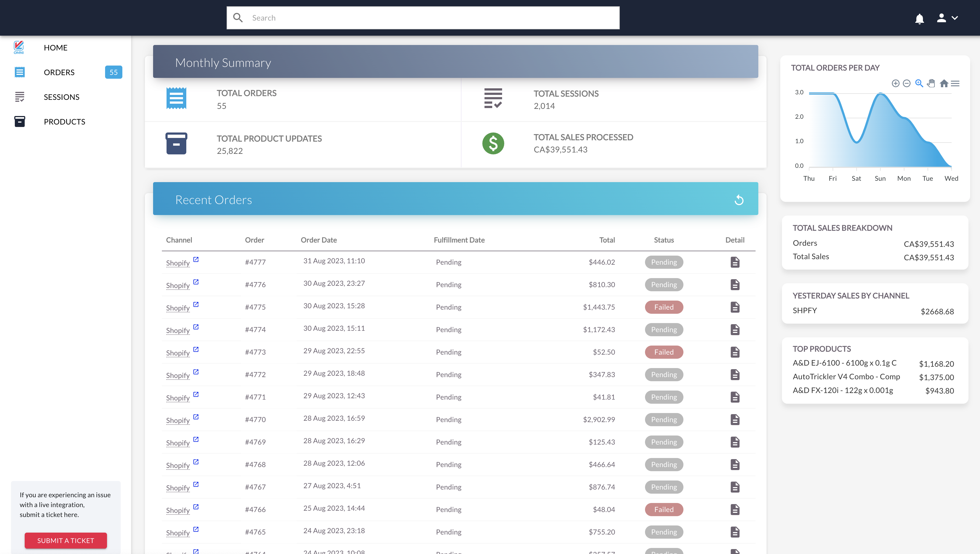Open the notifications bell

919,18
